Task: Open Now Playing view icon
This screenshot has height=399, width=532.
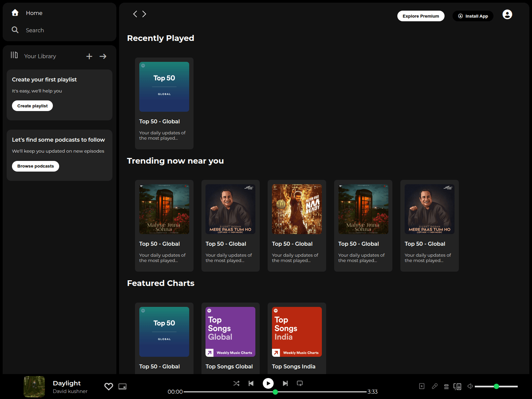Action: tap(422, 386)
